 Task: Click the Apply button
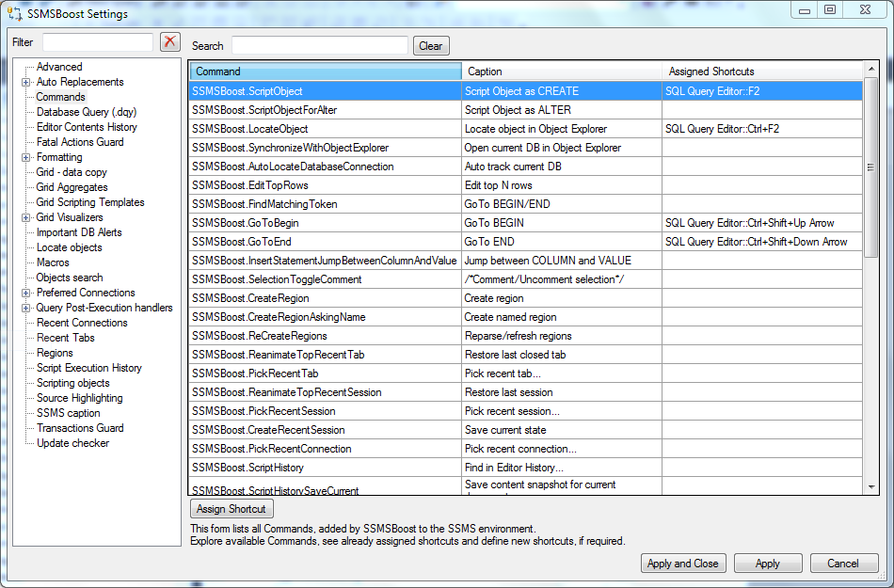767,564
